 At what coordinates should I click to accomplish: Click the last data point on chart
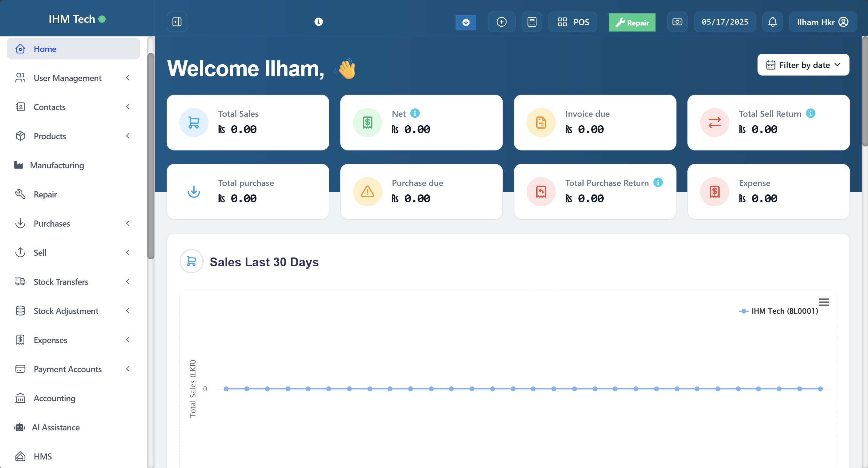click(x=820, y=389)
